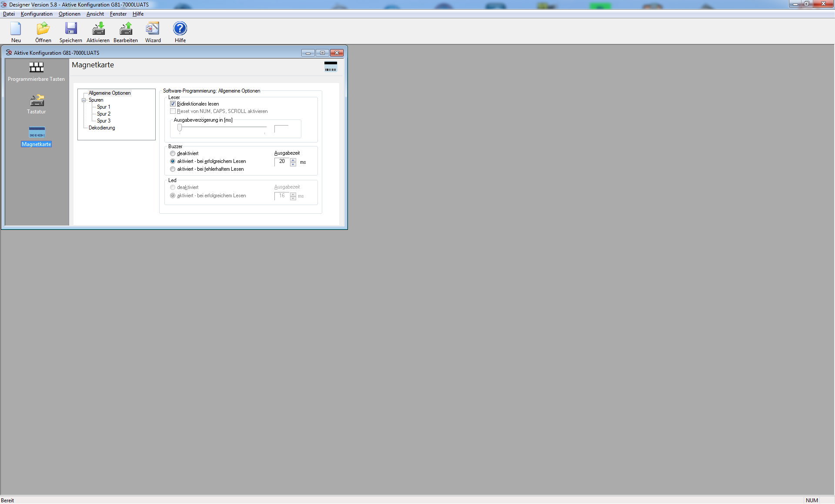Open the Konfiguration menu
835x504 pixels.
pyautogui.click(x=37, y=14)
